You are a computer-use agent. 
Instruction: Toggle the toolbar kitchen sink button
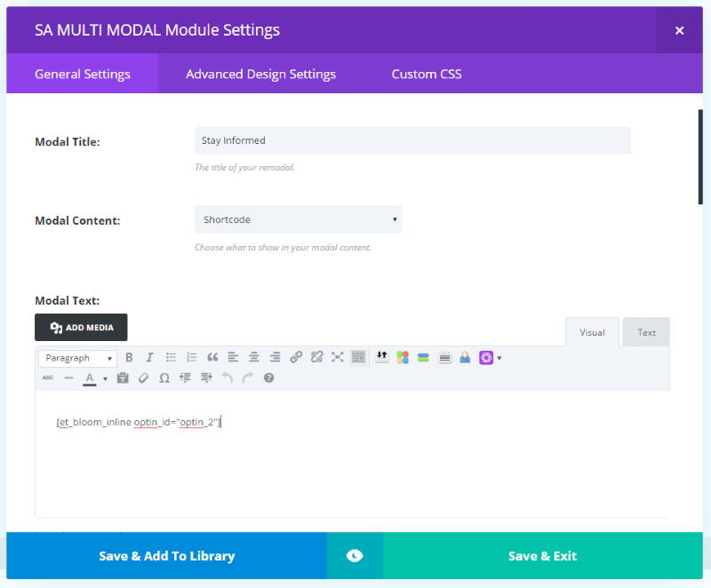pos(358,357)
